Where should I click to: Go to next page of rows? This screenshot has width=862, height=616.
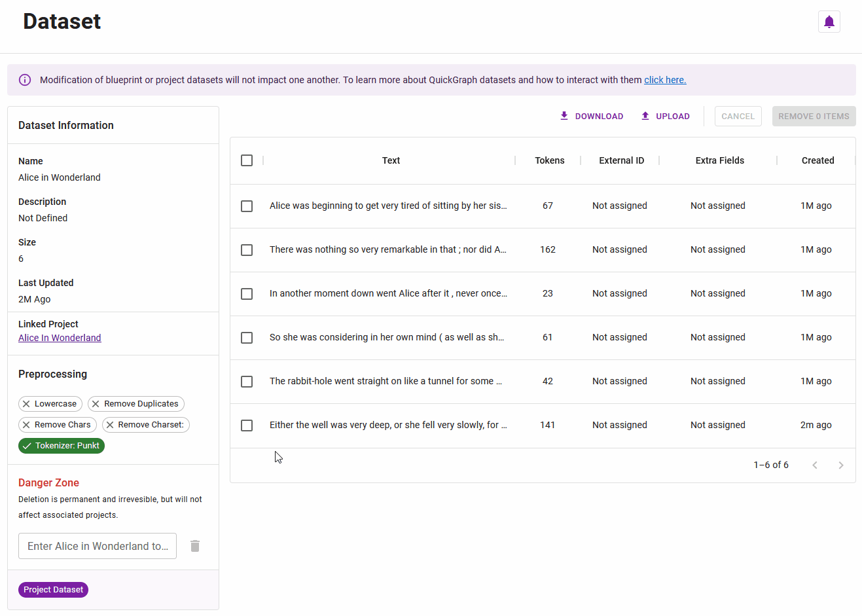click(x=840, y=465)
